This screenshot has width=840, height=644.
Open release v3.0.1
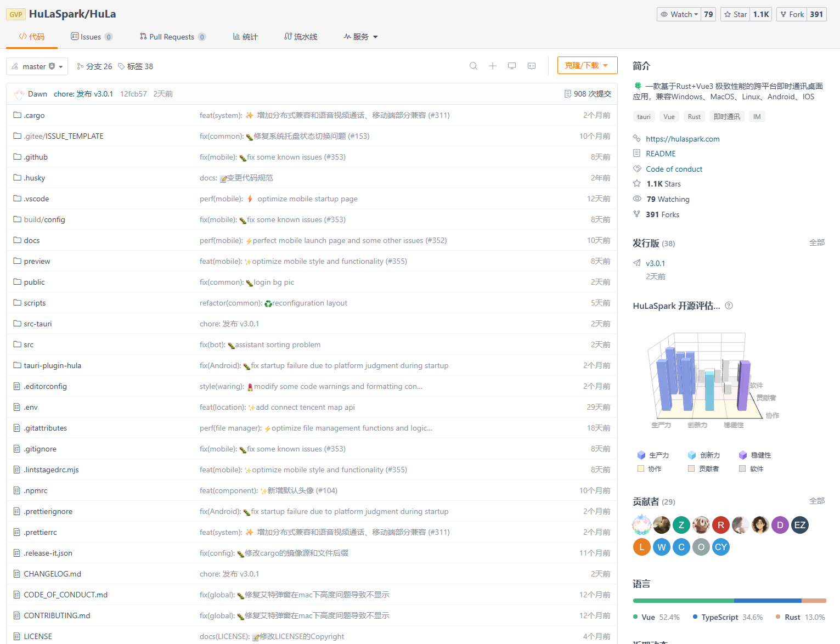pos(655,263)
